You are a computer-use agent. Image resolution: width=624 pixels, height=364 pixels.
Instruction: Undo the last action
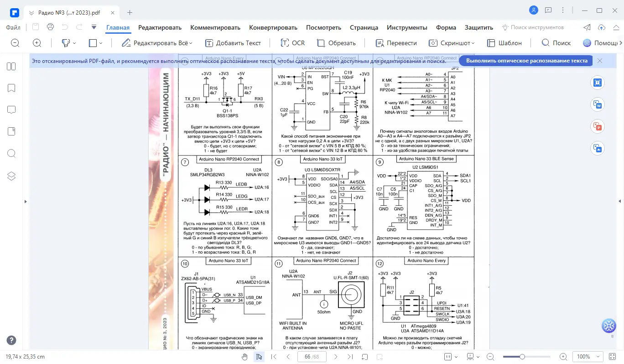(65, 27)
